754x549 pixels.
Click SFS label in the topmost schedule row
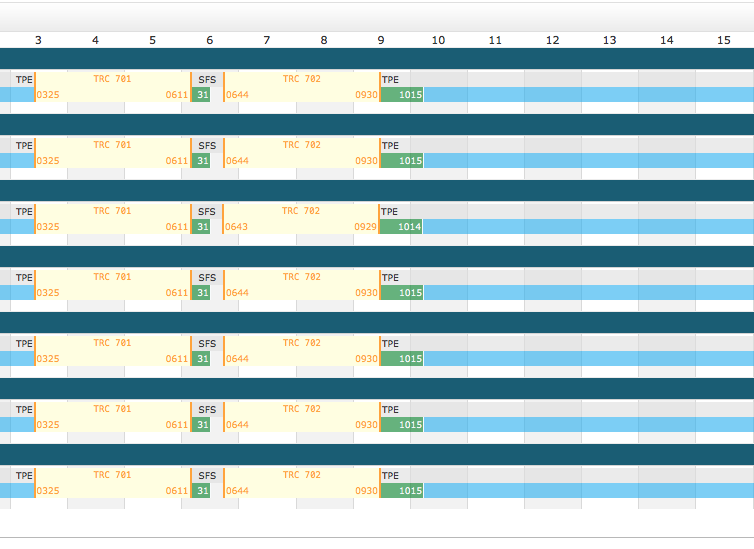(207, 80)
